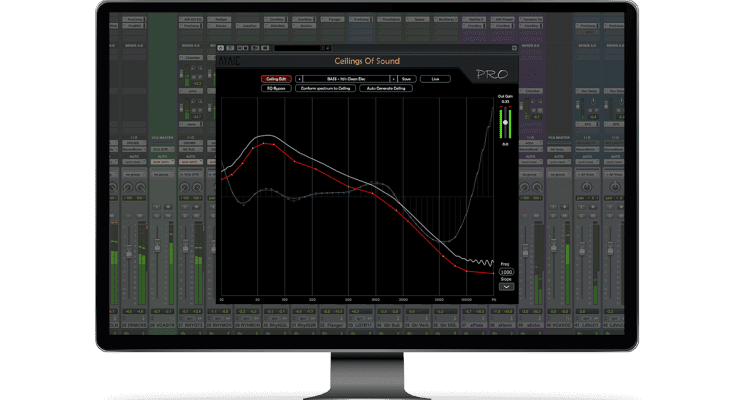Viewport: 735px width, 400px height.
Task: Expand the Slope dropdown chevron
Action: (506, 286)
